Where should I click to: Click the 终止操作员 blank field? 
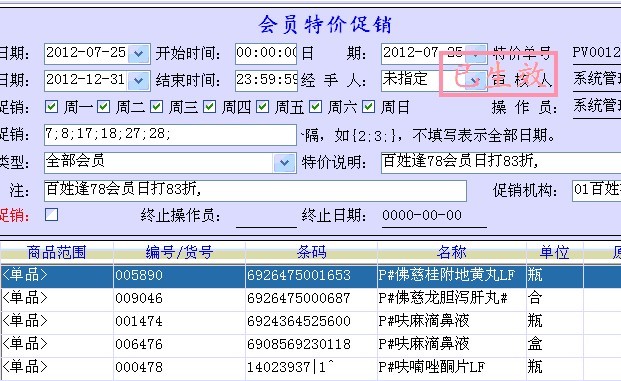(x=266, y=217)
